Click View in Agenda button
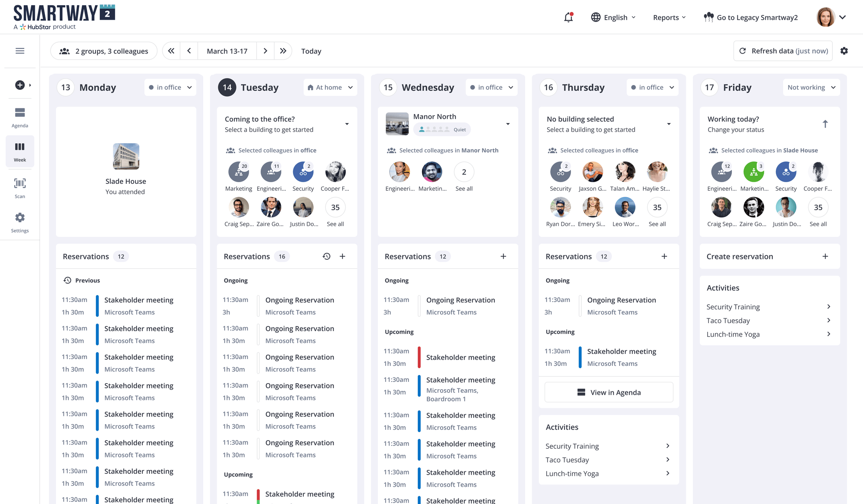Viewport: 863px width, 504px height. click(x=609, y=392)
